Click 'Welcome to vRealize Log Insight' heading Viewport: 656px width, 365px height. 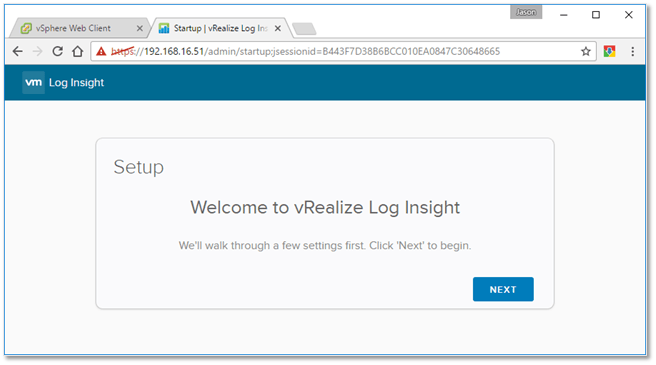325,208
